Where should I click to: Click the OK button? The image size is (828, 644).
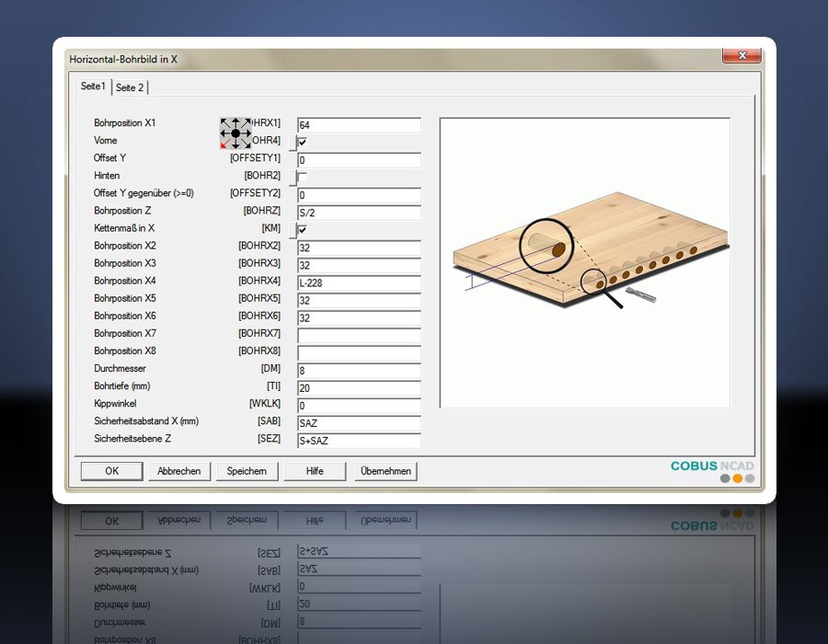pyautogui.click(x=111, y=471)
